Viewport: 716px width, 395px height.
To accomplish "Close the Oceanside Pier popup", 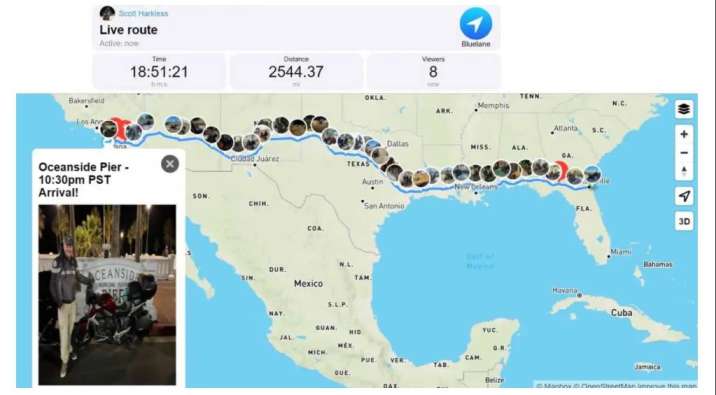I will tap(170, 164).
